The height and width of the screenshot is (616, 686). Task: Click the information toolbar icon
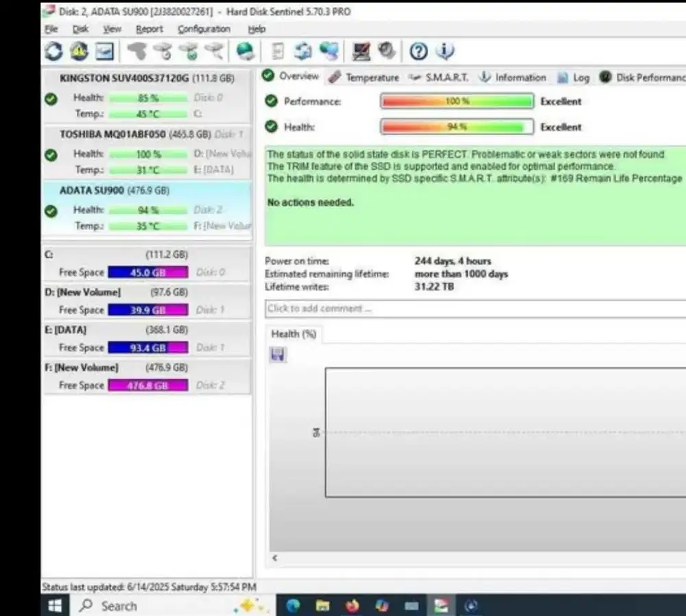[x=443, y=51]
